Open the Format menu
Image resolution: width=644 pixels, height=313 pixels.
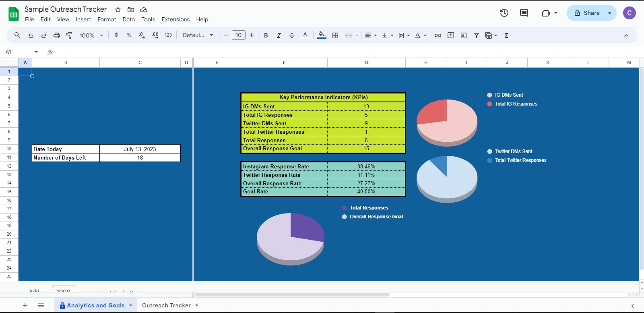point(107,19)
